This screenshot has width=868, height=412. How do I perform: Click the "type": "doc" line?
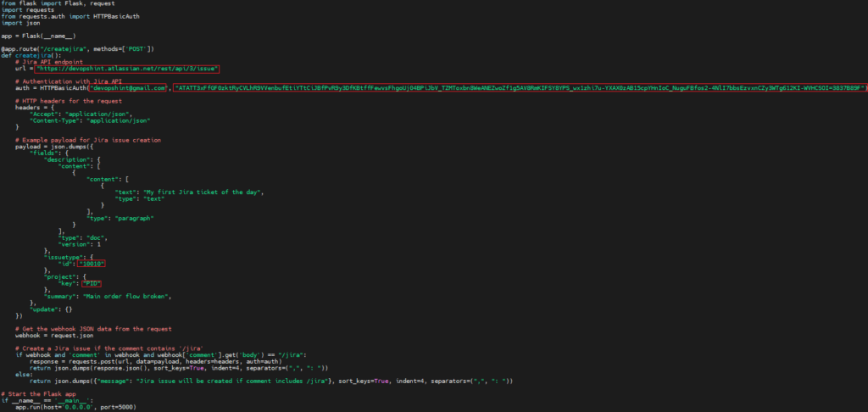tap(83, 237)
